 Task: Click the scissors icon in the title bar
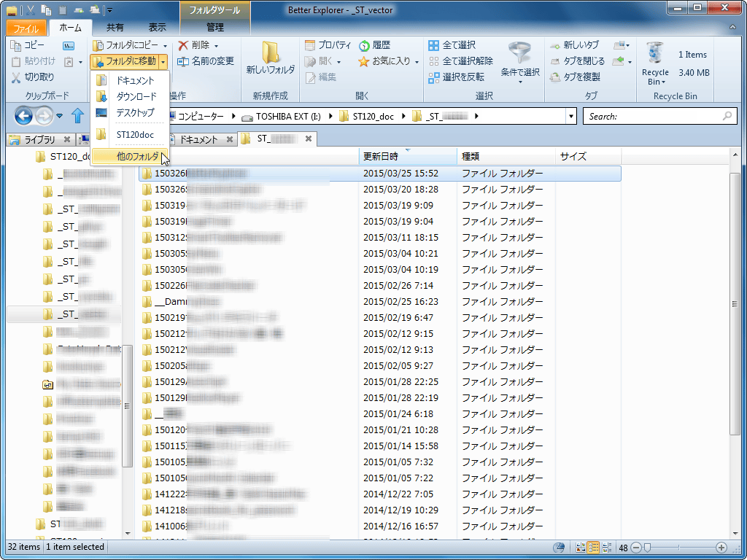point(31,9)
